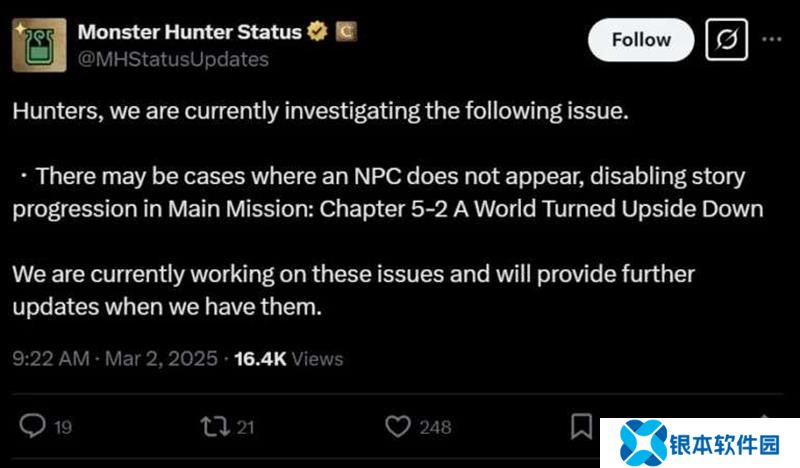Viewport: 800px width, 468px height.
Task: Click the 16.4K Views count
Action: click(288, 358)
